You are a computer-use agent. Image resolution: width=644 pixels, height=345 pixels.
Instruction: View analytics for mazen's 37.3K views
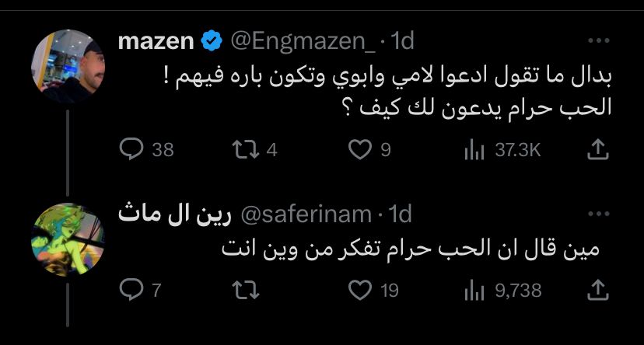click(472, 150)
